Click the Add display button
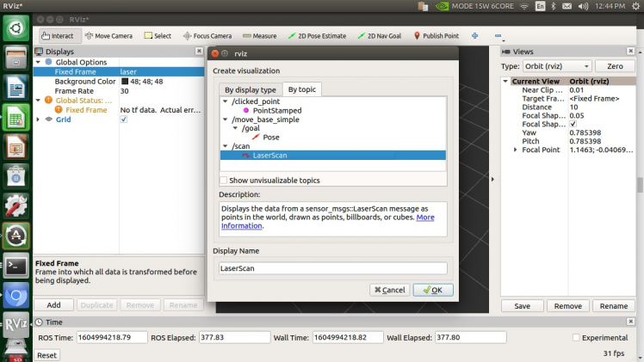644x362 pixels. click(53, 305)
